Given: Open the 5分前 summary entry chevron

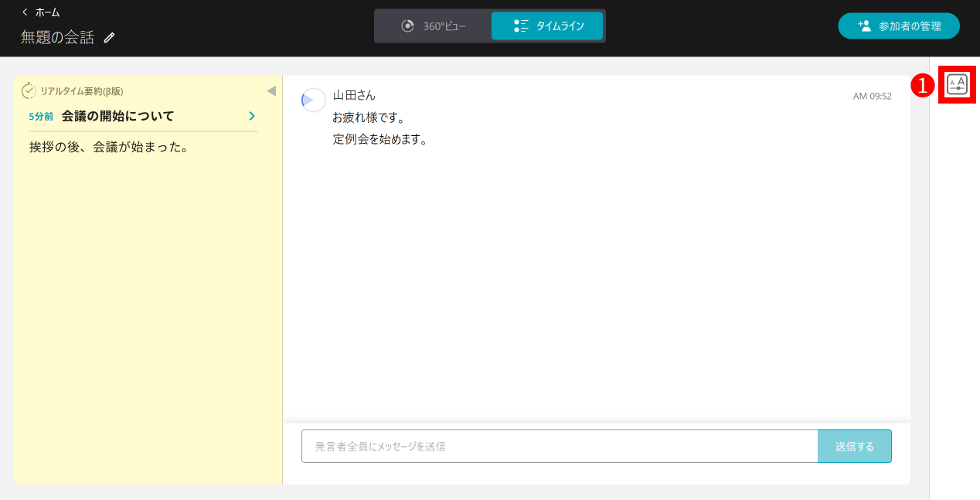Looking at the screenshot, I should [251, 115].
